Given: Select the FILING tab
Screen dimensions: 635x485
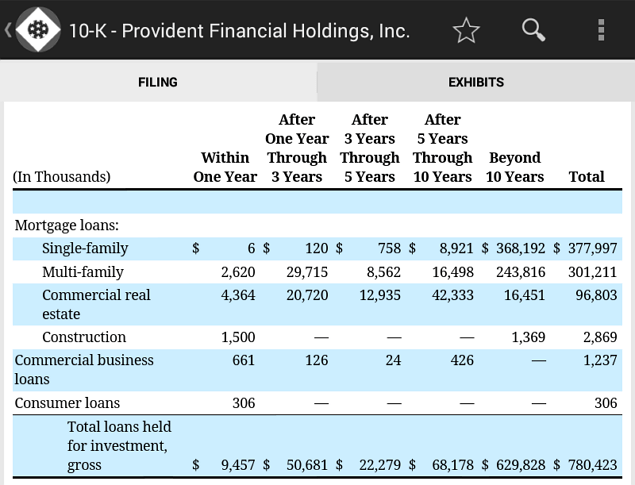Looking at the screenshot, I should [158, 82].
